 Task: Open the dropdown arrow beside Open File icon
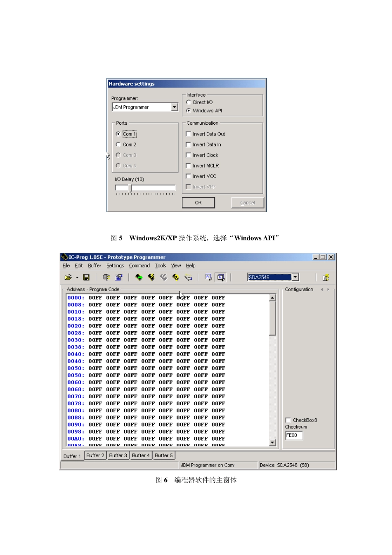[77, 277]
